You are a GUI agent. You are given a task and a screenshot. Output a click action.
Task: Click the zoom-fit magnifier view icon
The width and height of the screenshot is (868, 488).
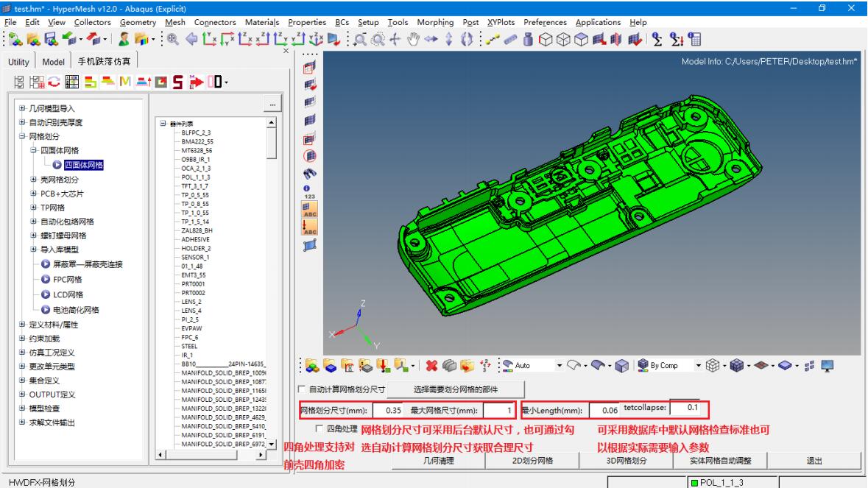(173, 39)
